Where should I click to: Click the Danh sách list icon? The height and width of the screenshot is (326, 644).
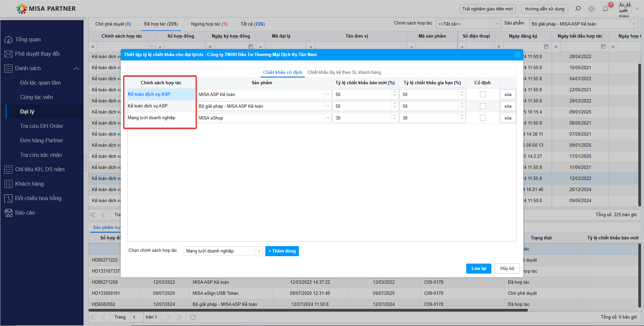[8, 68]
